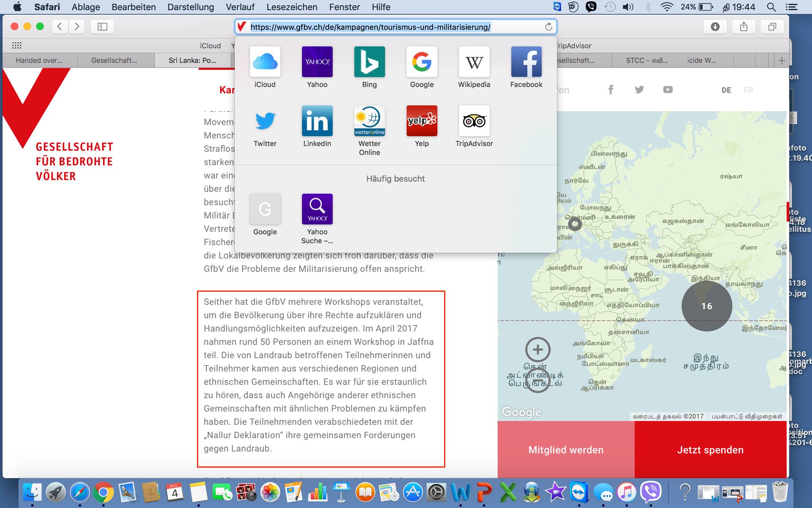Click Jetzt spenden button
The image size is (812, 508).
710,450
